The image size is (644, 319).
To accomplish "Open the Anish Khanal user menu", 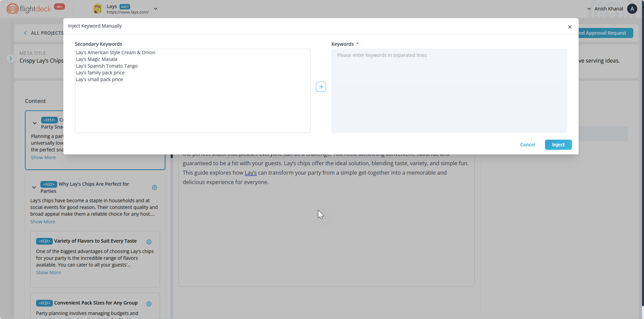I will 609,9.
